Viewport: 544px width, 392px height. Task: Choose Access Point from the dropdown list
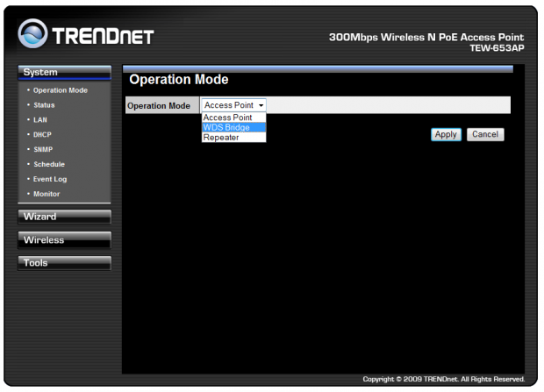234,118
